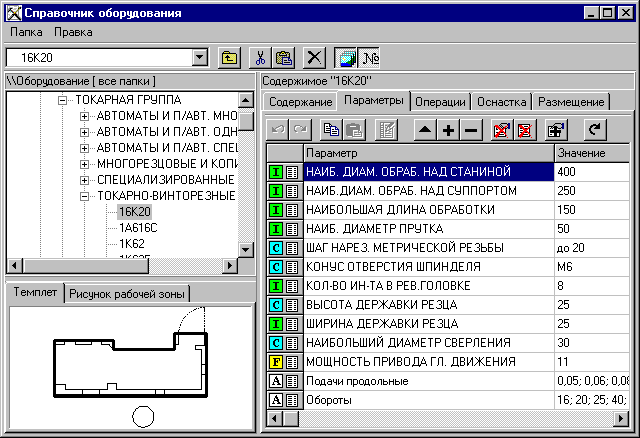Switch to the Размещение tab
640x438 pixels.
pos(571,102)
